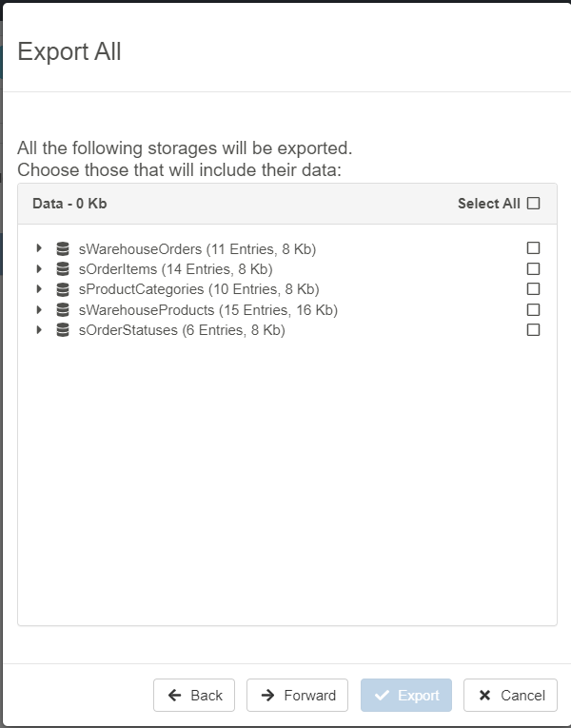The image size is (571, 728).
Task: Expand the sOrderItems storage arrow
Action: pos(39,268)
